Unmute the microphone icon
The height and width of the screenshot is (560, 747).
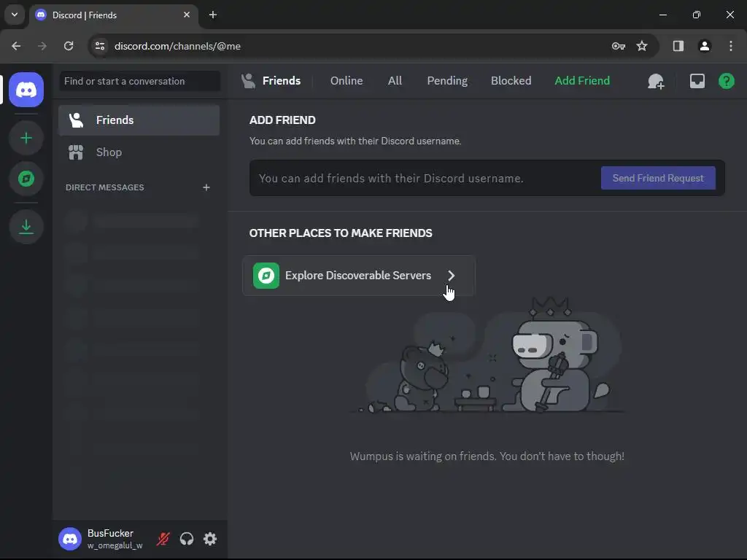[163, 539]
